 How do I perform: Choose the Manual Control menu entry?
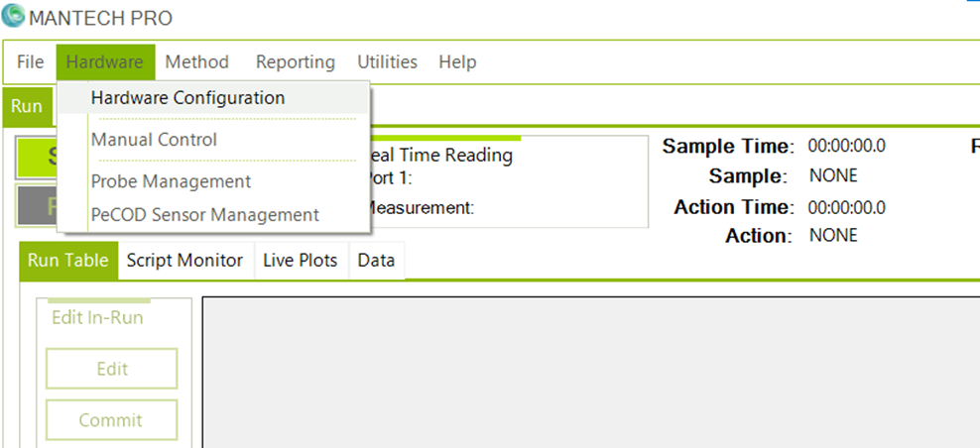154,140
